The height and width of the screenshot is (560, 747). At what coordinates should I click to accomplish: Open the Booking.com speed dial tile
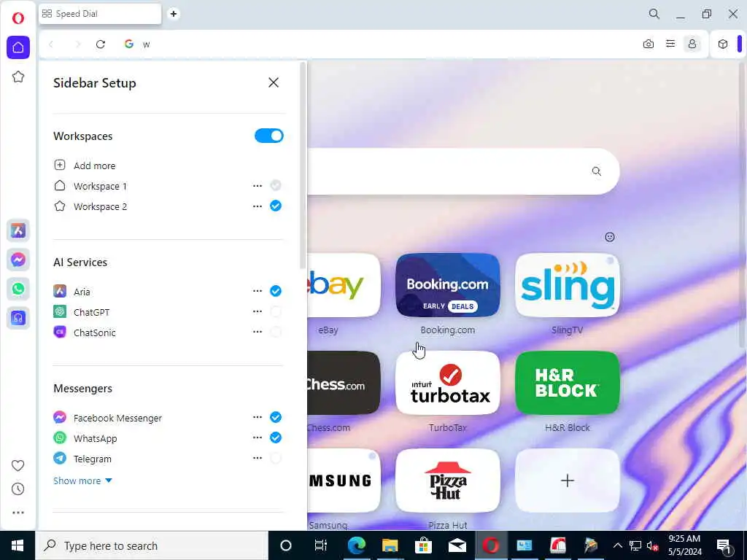coord(448,285)
